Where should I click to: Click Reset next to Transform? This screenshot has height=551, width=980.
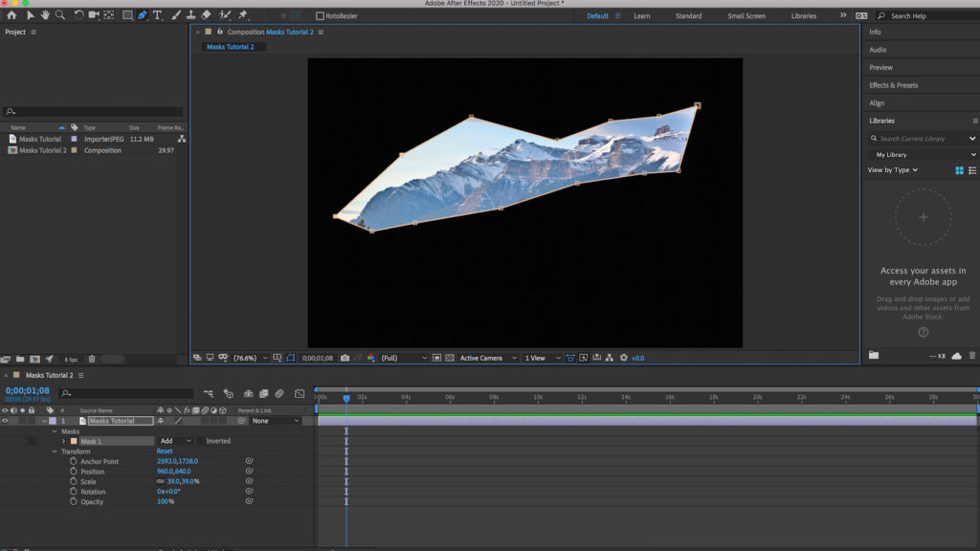(165, 452)
